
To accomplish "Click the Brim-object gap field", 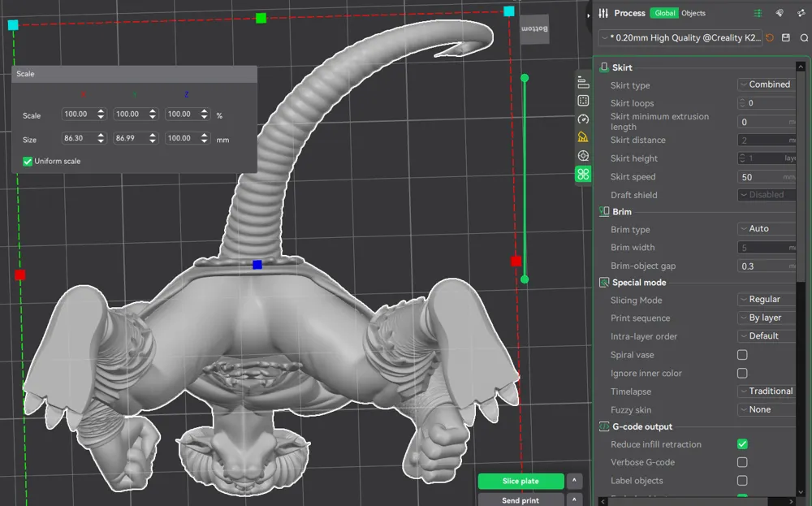I will (x=767, y=266).
